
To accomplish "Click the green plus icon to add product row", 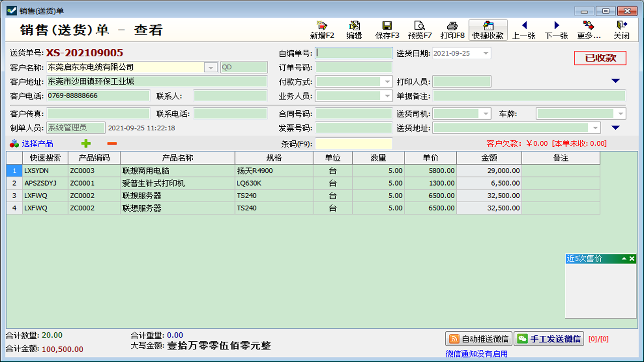I will [86, 144].
